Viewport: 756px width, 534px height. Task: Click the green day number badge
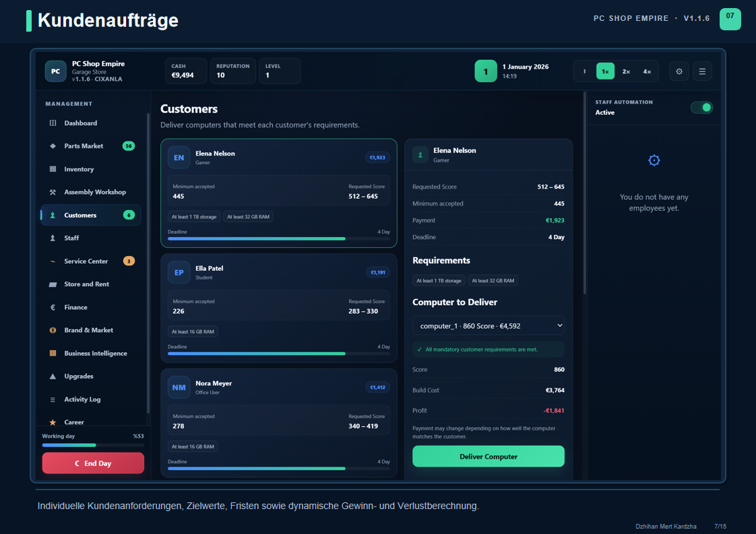point(486,71)
